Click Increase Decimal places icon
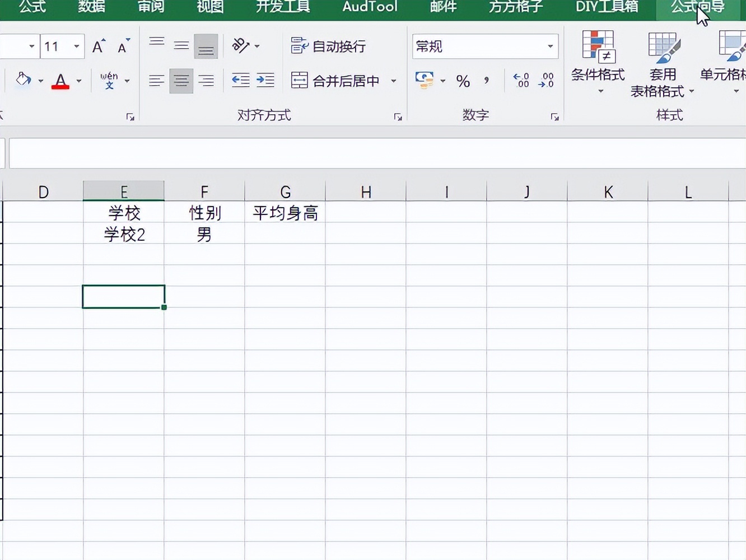746x560 pixels. coord(521,81)
